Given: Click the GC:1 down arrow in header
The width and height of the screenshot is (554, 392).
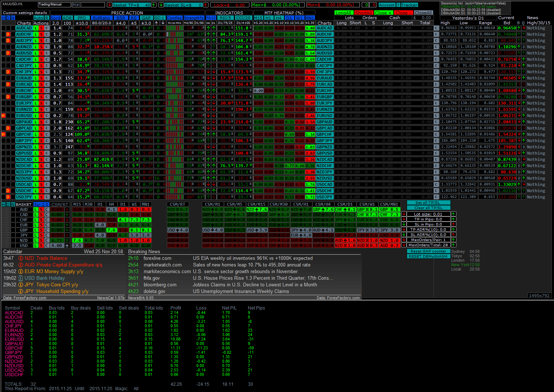Looking at the screenshot, I should click(162, 23).
